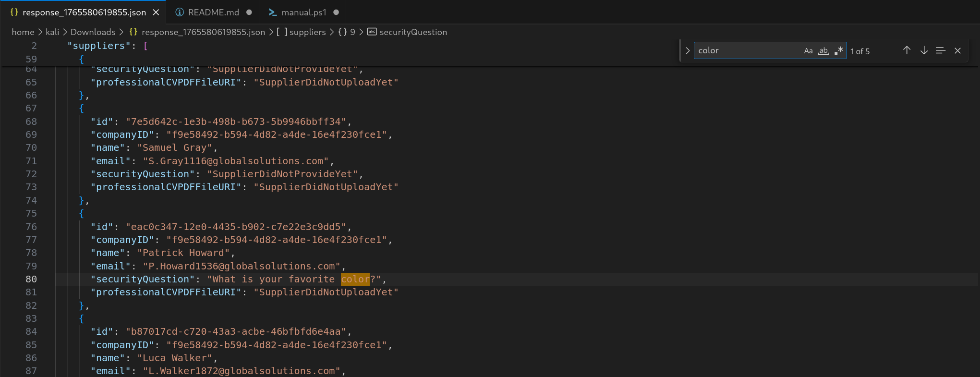Click the kali breadcrumb segment

[x=52, y=32]
